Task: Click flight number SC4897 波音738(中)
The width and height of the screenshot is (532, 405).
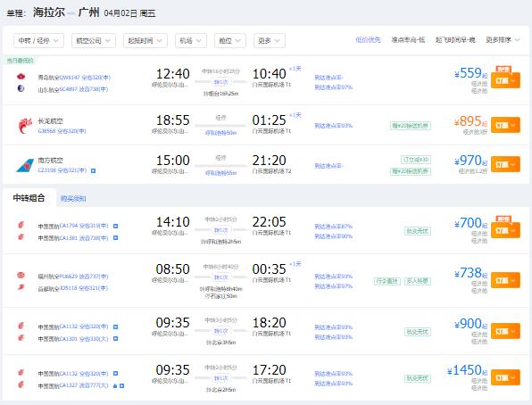Action: point(84,89)
